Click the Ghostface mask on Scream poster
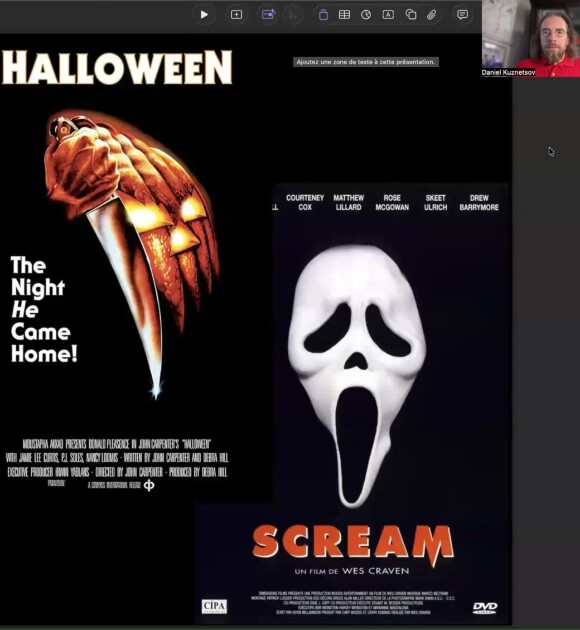 [x=357, y=376]
